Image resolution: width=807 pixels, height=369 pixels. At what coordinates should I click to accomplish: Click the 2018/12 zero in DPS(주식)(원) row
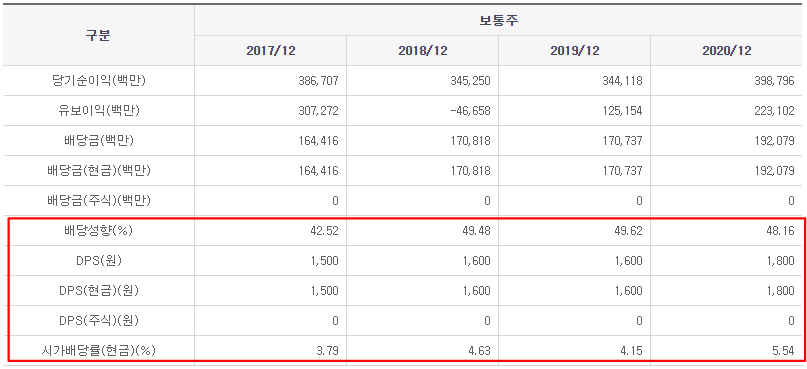[x=487, y=320]
